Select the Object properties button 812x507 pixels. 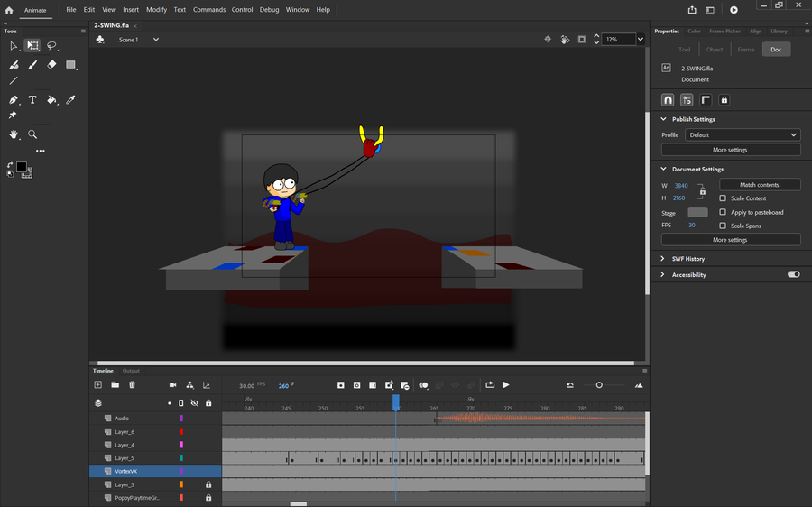coord(715,50)
